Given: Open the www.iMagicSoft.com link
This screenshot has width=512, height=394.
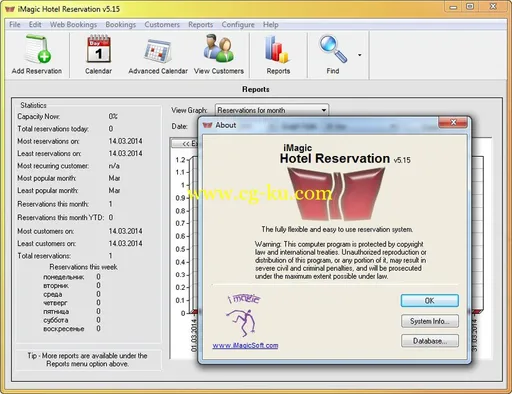Looking at the screenshot, I should click(245, 345).
